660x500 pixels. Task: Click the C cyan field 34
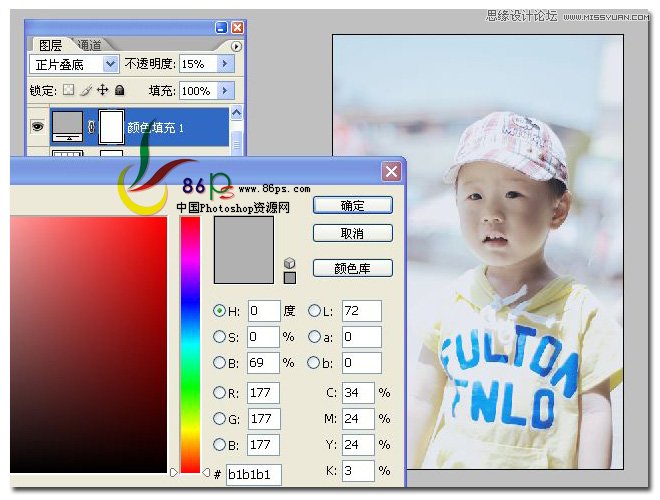point(358,393)
